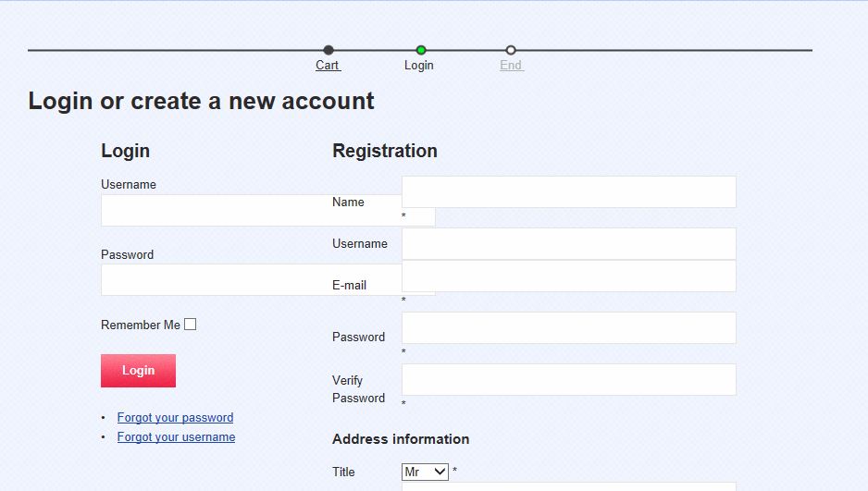Select the Verify Password input field
The image size is (868, 491).
(568, 379)
